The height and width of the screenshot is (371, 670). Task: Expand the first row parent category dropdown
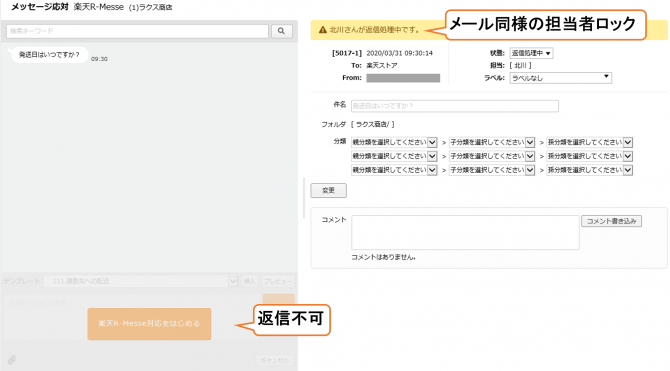pos(394,142)
